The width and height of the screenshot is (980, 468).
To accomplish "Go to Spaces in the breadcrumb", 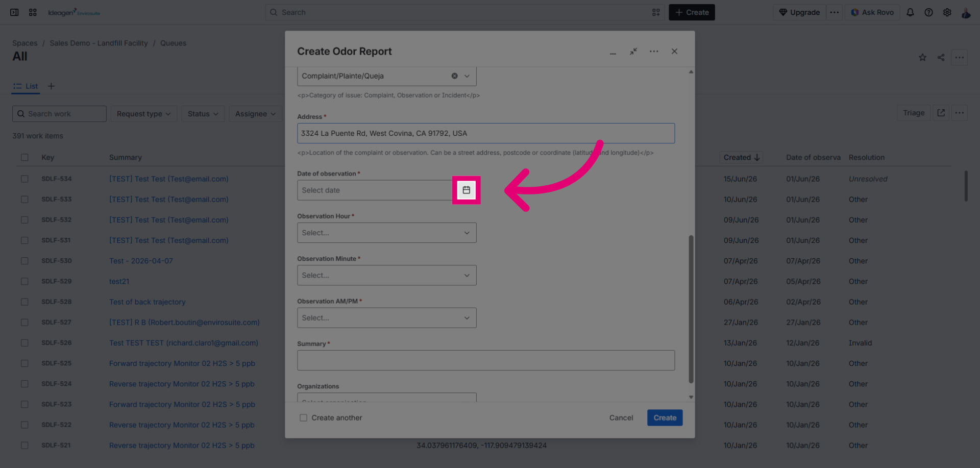I will click(24, 43).
